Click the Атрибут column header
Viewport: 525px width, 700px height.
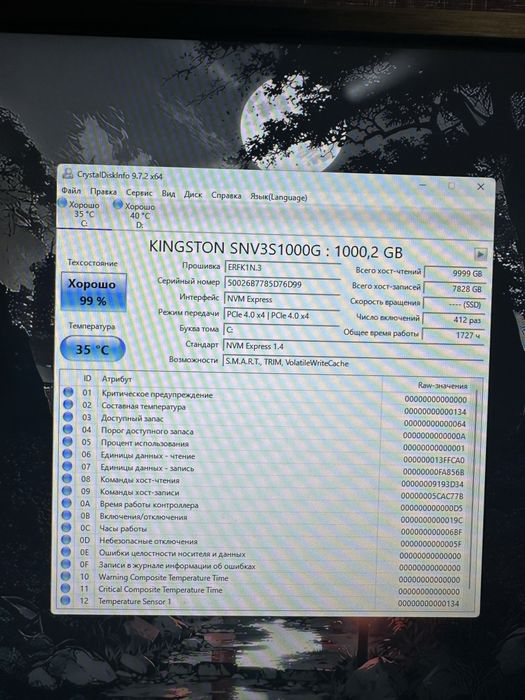(x=117, y=379)
